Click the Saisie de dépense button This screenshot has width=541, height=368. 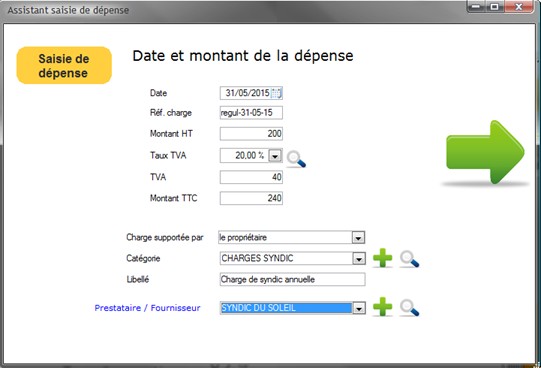[64, 66]
